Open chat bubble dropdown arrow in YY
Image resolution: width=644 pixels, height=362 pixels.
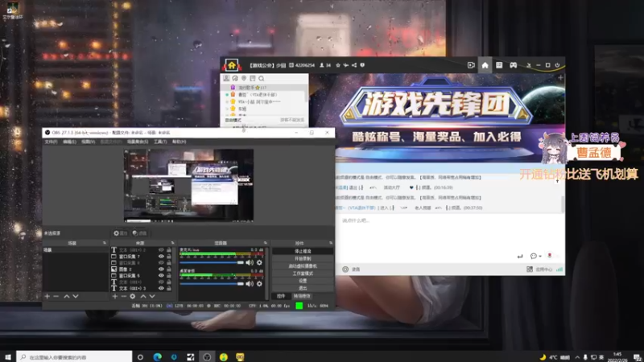pos(540,256)
